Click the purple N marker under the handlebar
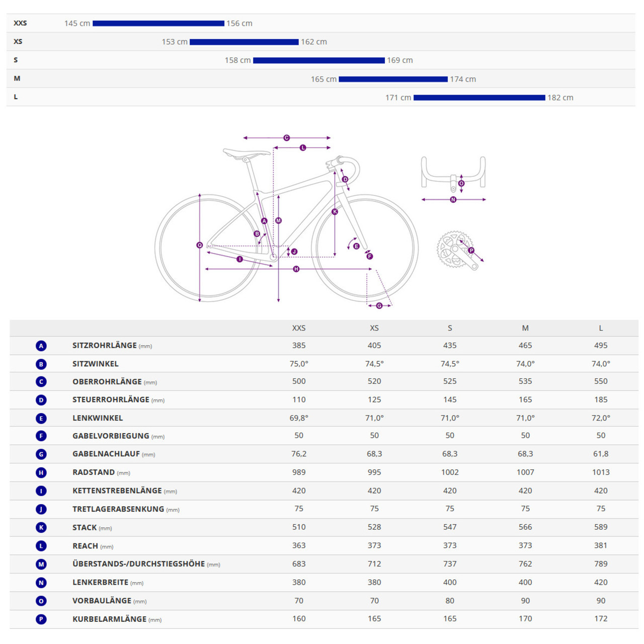The height and width of the screenshot is (644, 644). point(453,200)
